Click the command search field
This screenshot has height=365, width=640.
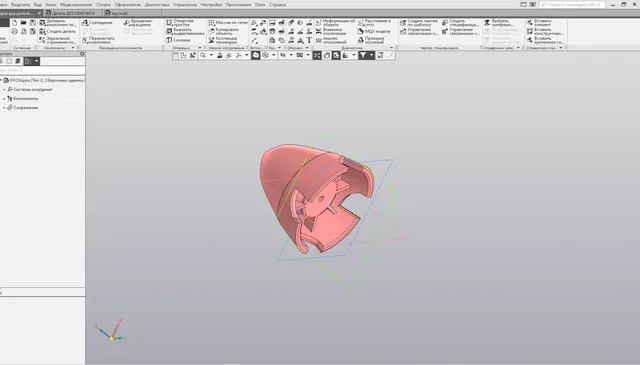coord(572,4)
